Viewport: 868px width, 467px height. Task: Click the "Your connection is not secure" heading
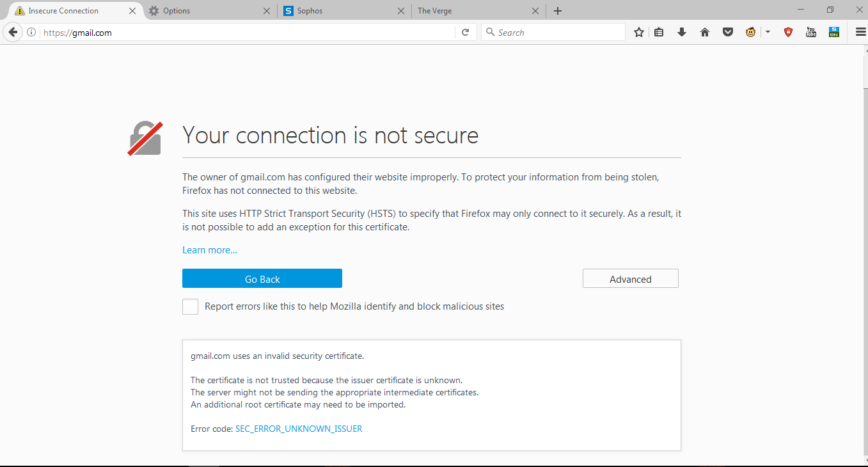coord(330,136)
